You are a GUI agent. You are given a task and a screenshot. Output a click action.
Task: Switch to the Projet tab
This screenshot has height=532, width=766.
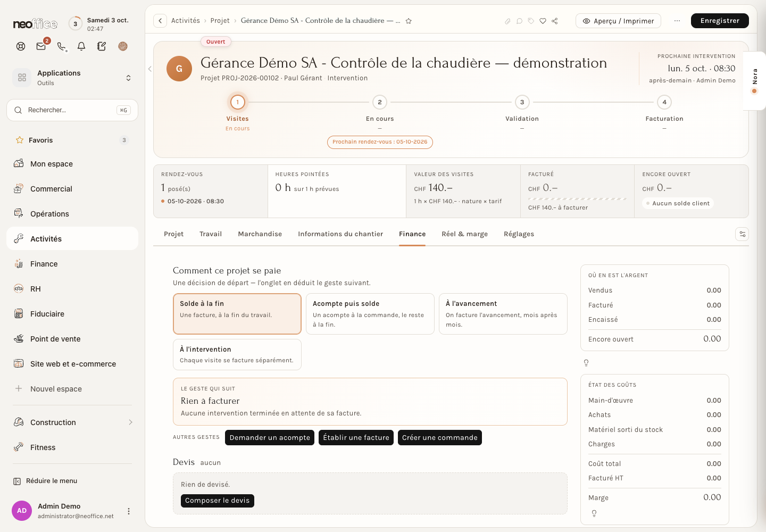click(173, 234)
